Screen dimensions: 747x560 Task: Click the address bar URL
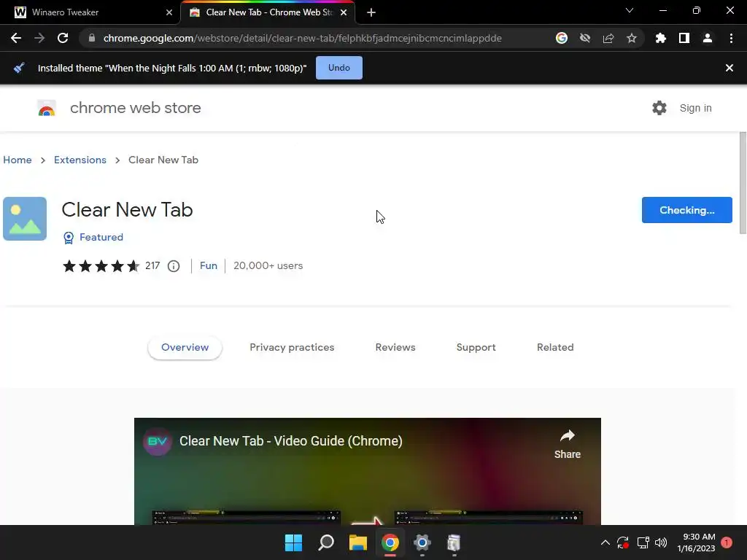302,38
